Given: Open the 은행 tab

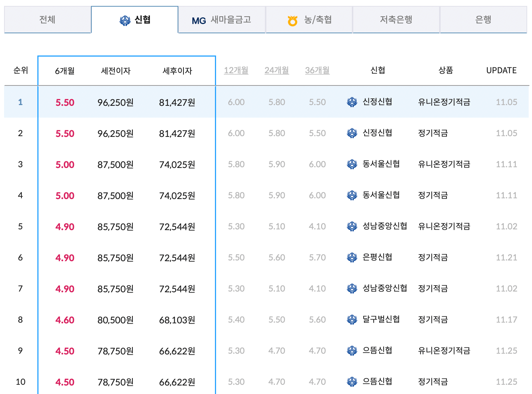Looking at the screenshot, I should [x=483, y=20].
